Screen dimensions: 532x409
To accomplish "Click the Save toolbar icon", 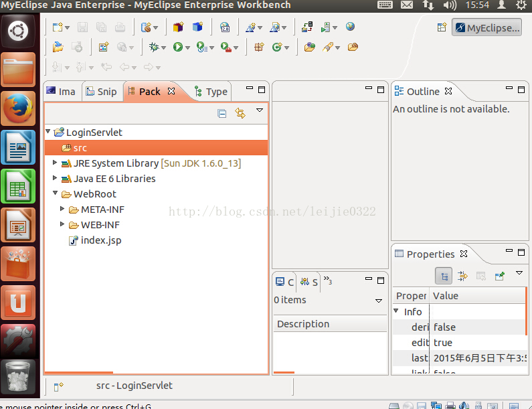I will point(82,27).
